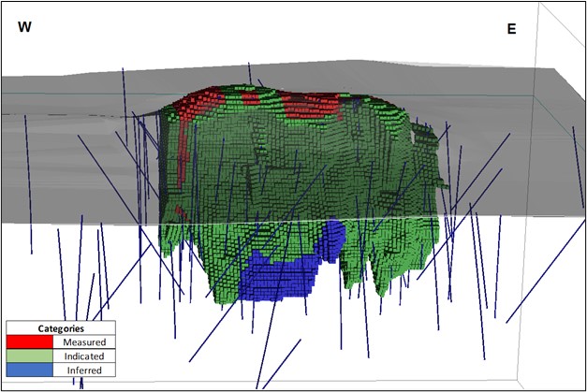Click the W direction label

[25, 27]
